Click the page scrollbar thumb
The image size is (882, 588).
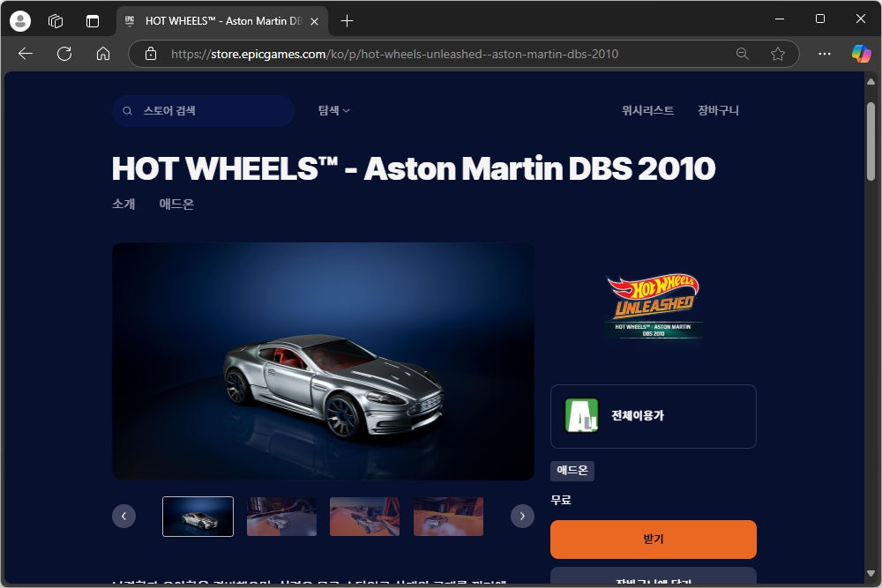871,141
